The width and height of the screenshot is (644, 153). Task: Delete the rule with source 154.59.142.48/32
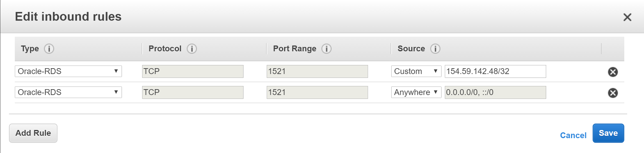[x=613, y=72]
